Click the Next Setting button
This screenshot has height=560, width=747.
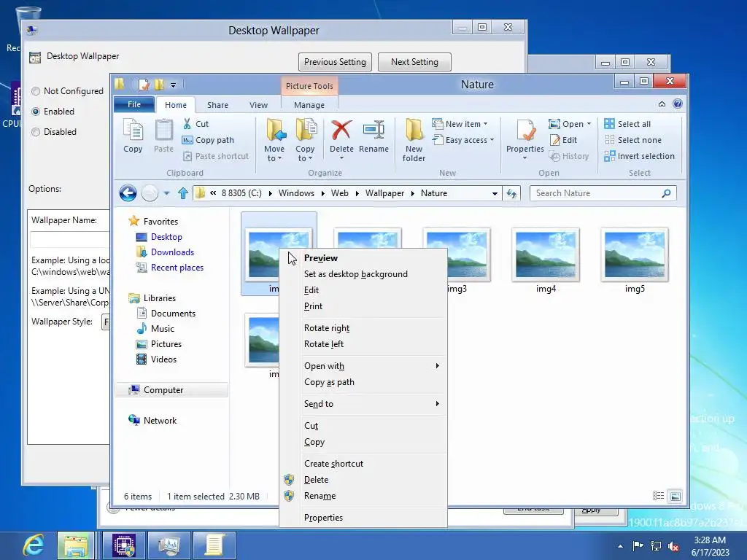414,62
